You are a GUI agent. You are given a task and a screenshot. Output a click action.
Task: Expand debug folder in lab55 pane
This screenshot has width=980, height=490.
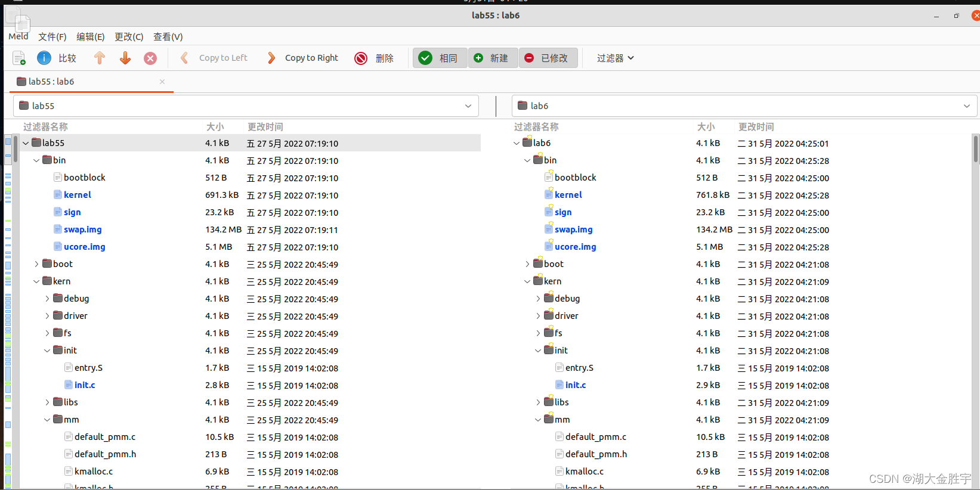click(x=47, y=299)
